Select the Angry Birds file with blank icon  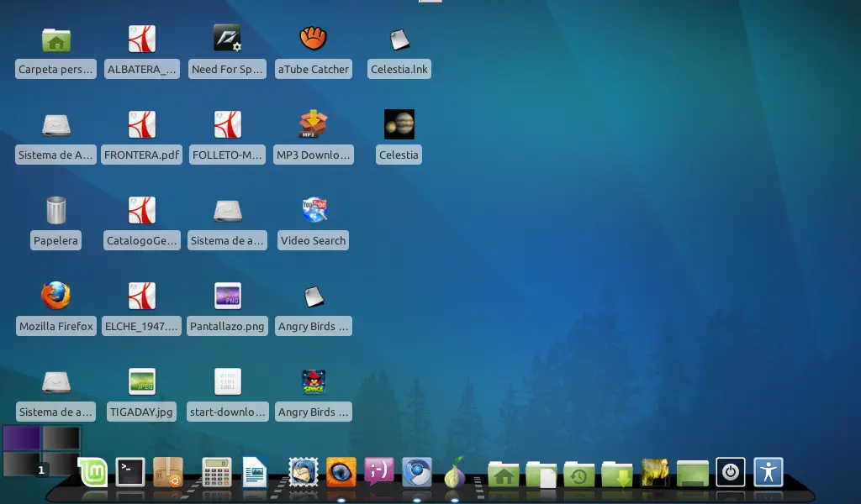(x=314, y=297)
